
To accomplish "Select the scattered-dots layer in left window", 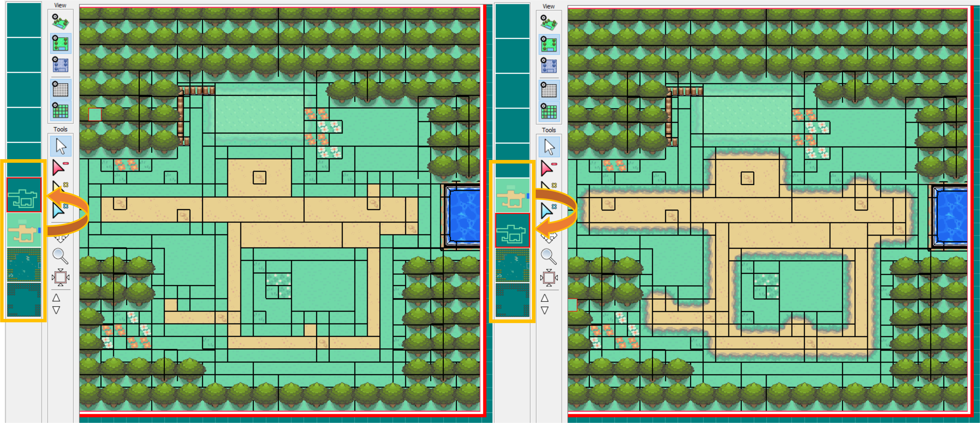I will [24, 265].
